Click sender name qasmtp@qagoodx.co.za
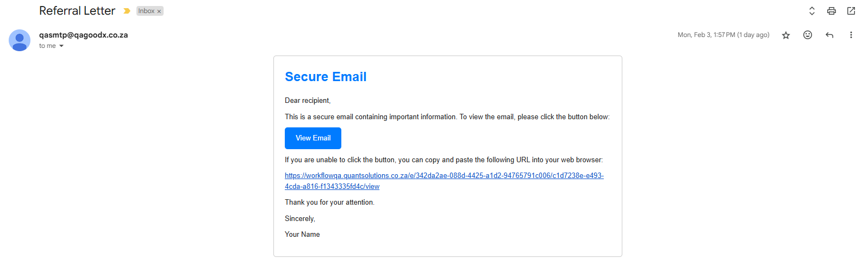 point(83,35)
